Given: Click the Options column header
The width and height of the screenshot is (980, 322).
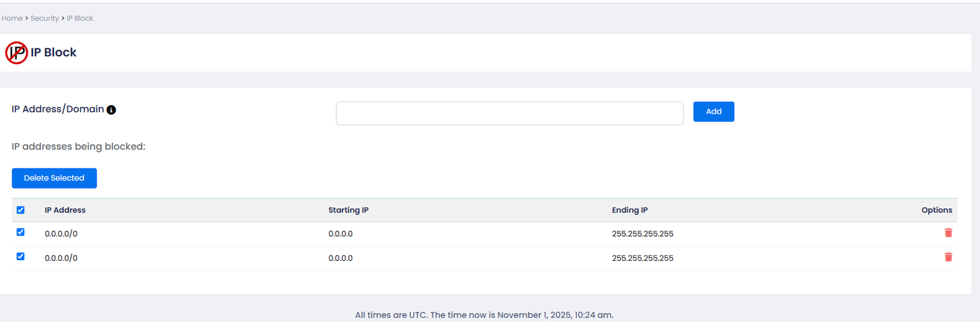Looking at the screenshot, I should coord(937,210).
